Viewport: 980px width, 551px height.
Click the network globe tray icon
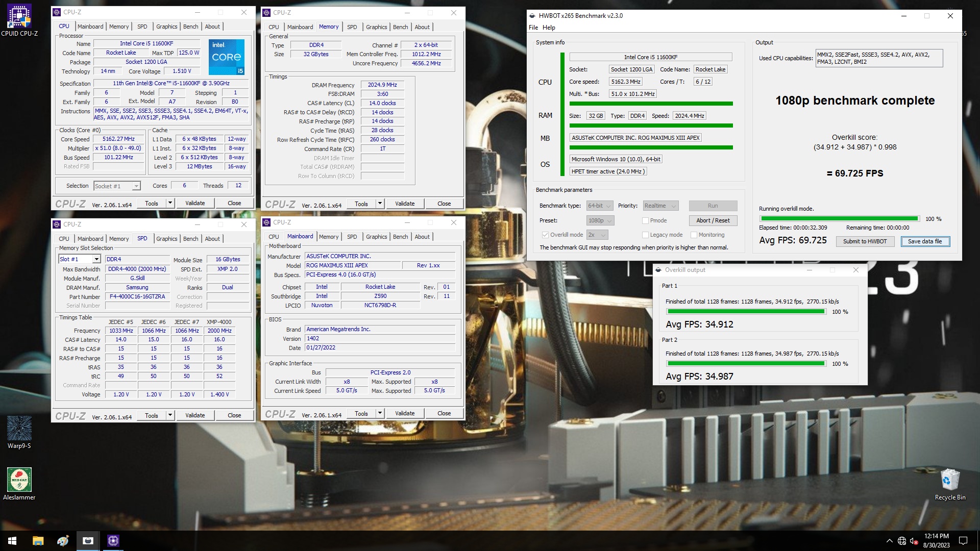(x=902, y=541)
